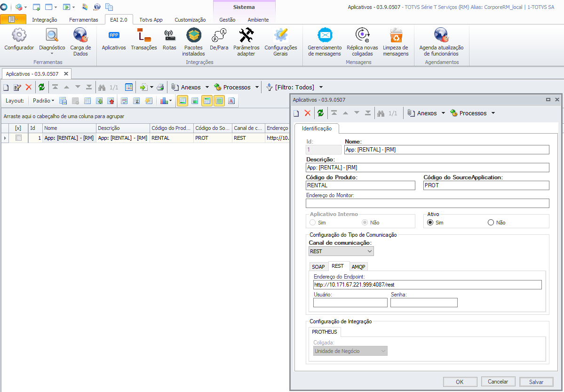Open Aplicativos in the ribbon
The image size is (564, 392).
click(114, 39)
